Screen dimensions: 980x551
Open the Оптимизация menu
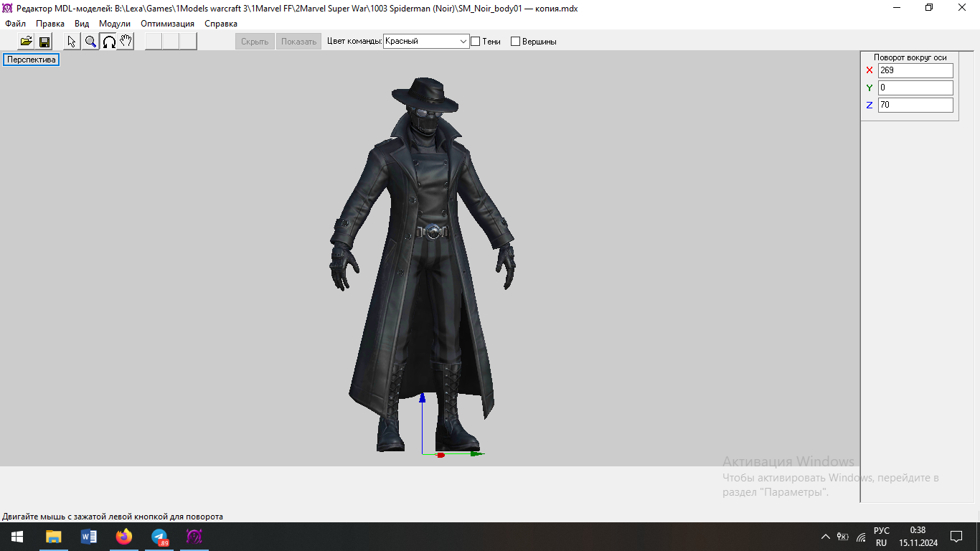click(x=167, y=24)
